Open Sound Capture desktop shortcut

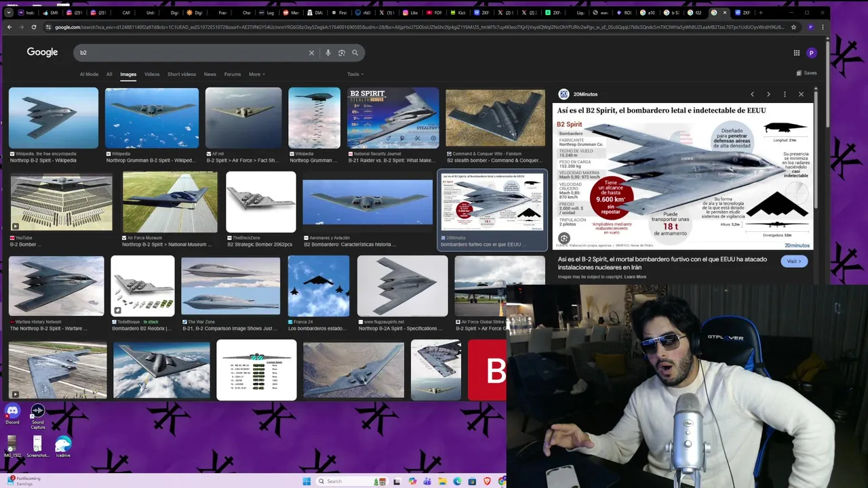coord(38,416)
